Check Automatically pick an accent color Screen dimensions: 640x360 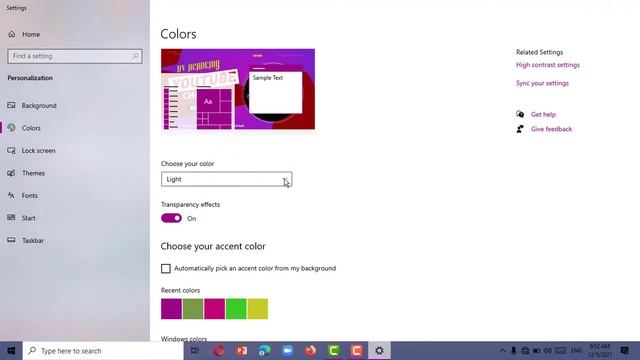(x=166, y=268)
